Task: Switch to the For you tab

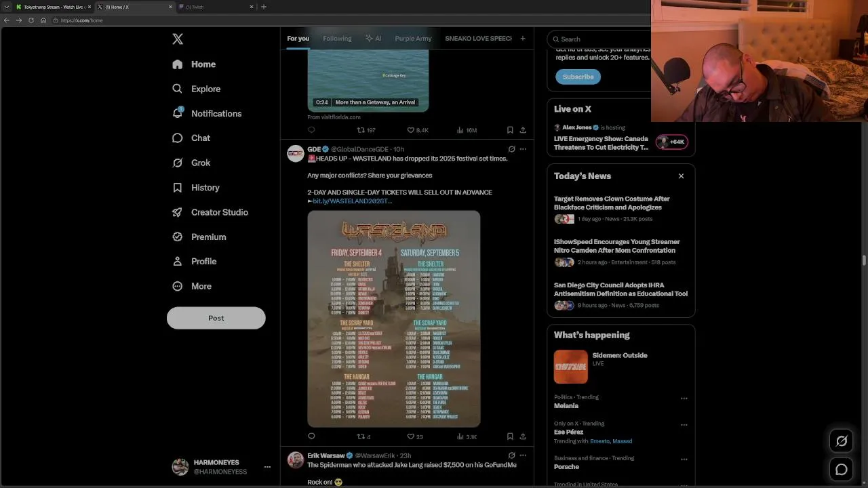Action: click(298, 39)
